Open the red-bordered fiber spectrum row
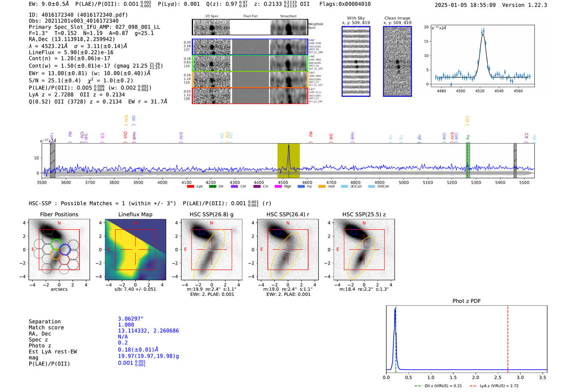This screenshot has height=392, width=576. 250,96
